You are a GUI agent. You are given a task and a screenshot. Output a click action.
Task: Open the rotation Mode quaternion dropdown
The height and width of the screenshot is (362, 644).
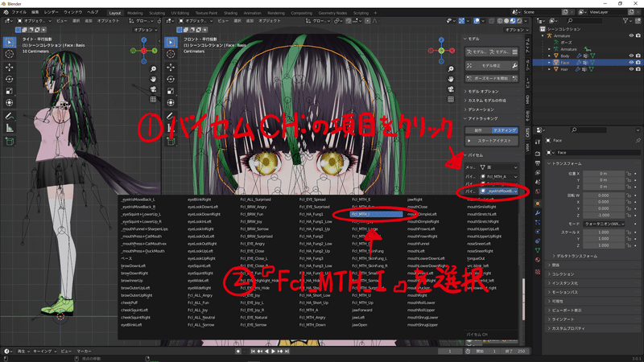pos(604,224)
